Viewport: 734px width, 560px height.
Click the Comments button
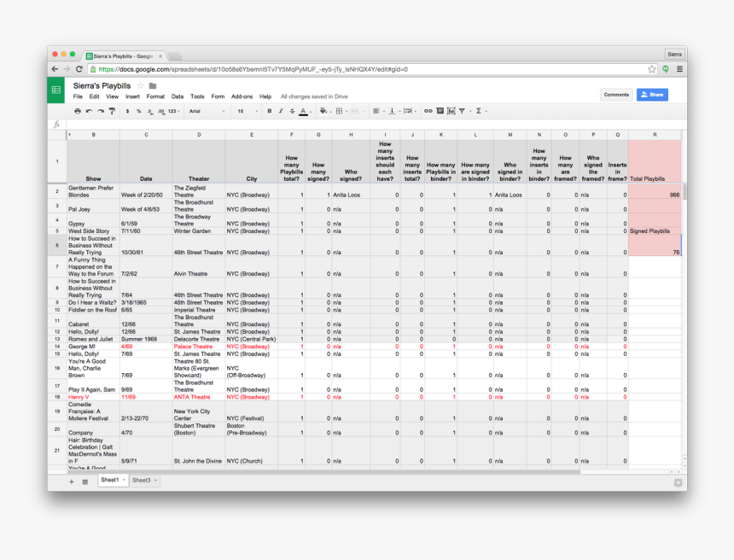click(616, 95)
